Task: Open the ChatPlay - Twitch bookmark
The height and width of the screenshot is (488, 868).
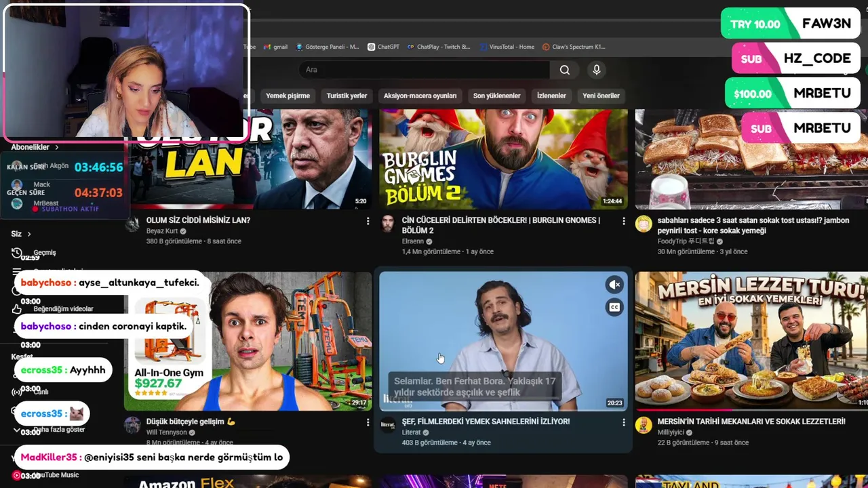Action: (x=439, y=47)
